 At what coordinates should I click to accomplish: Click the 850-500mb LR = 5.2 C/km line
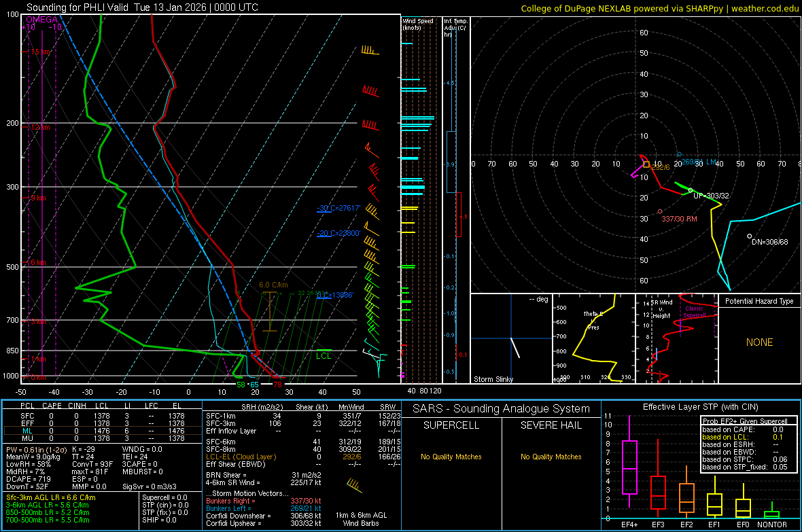coord(48,512)
